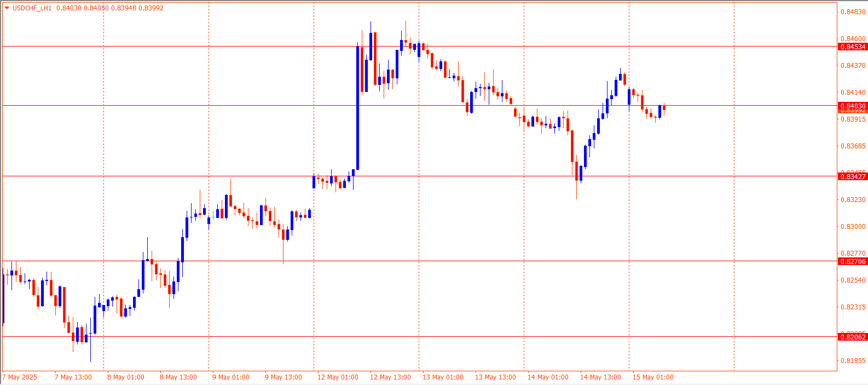This screenshot has height=385, width=868.
Task: Click the 0.81855 price scale value
Action: (853, 361)
